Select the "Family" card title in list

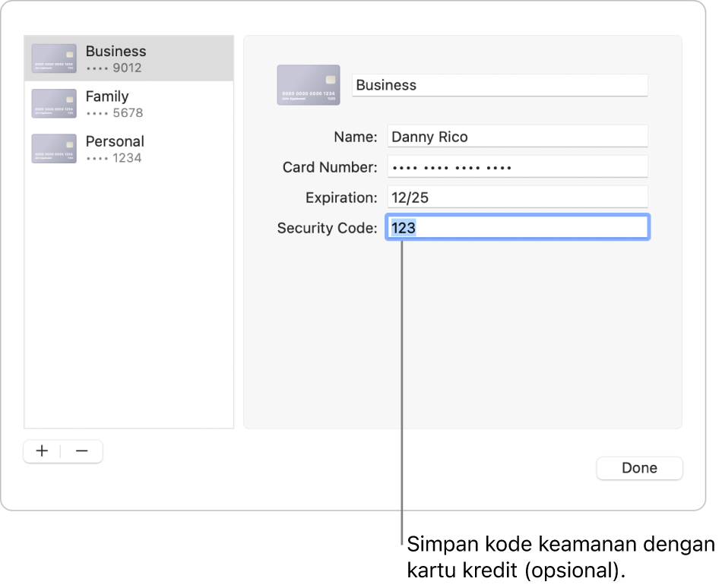pyautogui.click(x=107, y=96)
